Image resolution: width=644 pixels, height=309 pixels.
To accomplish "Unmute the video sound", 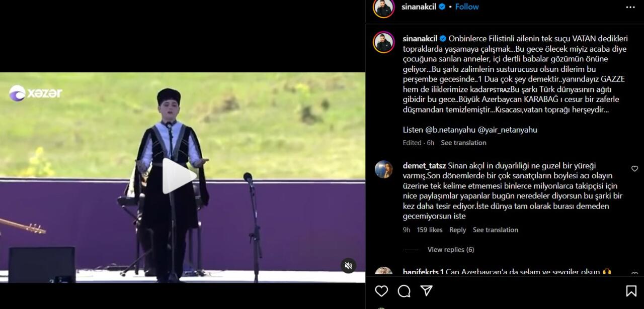I will coord(348,265).
